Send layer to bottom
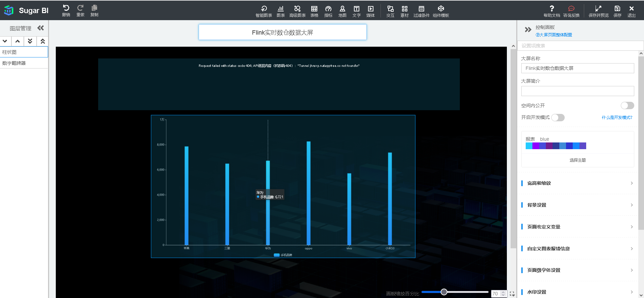The image size is (644, 298). pyautogui.click(x=30, y=41)
